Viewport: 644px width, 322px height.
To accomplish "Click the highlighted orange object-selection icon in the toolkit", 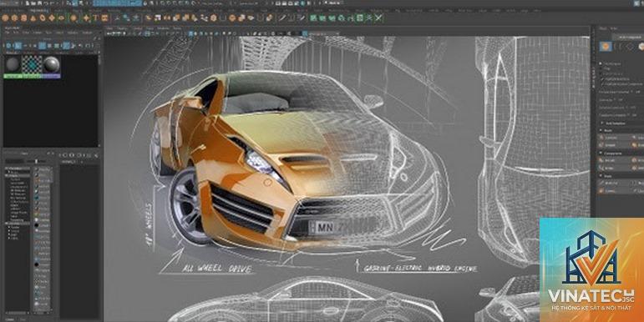I will click(x=606, y=47).
